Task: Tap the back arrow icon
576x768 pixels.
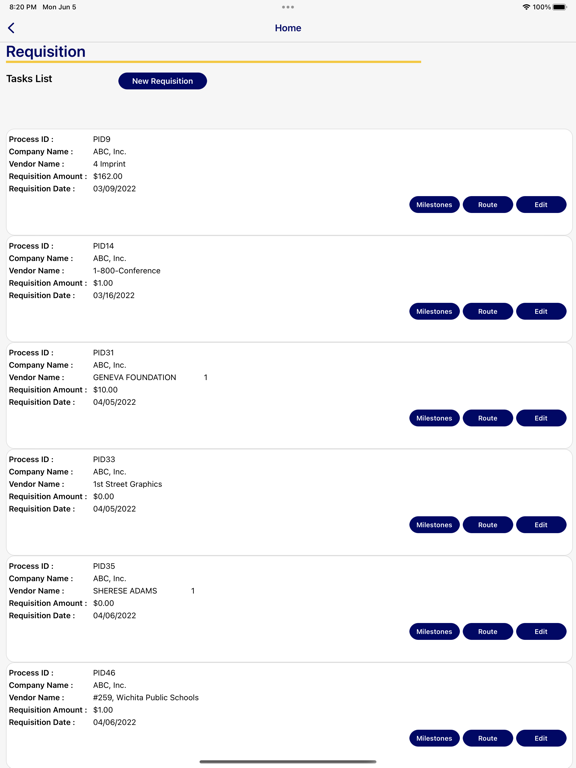Action: [11, 28]
